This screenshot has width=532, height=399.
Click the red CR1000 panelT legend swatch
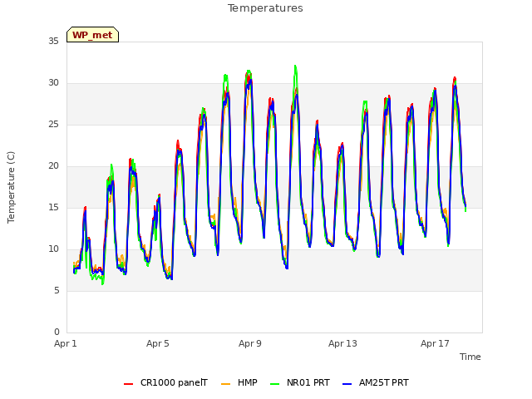pos(128,384)
